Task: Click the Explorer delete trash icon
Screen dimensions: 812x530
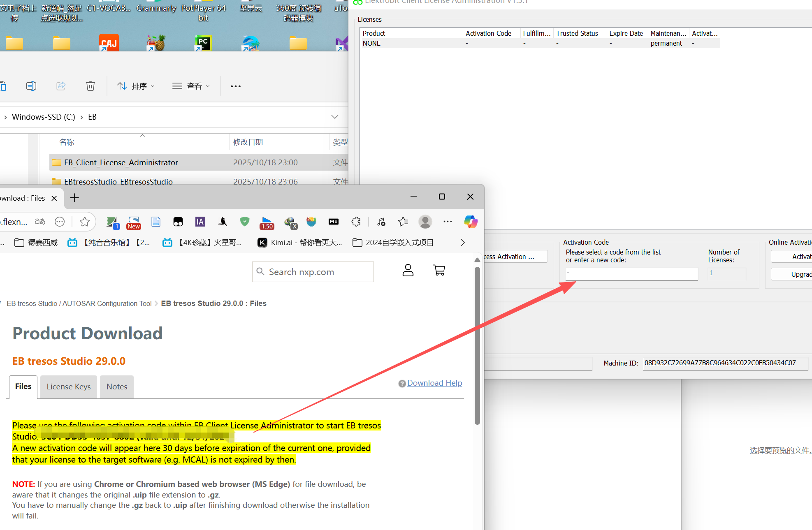Action: pos(90,86)
